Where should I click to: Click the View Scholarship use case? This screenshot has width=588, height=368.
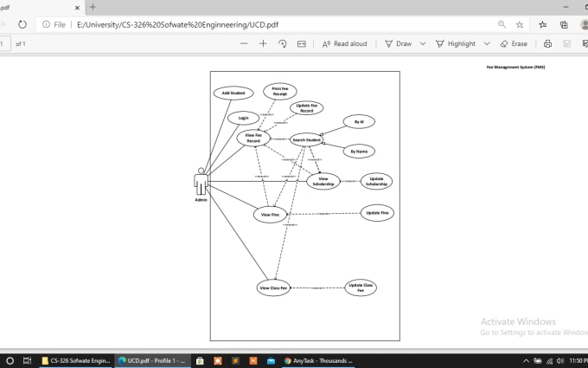pyautogui.click(x=323, y=181)
